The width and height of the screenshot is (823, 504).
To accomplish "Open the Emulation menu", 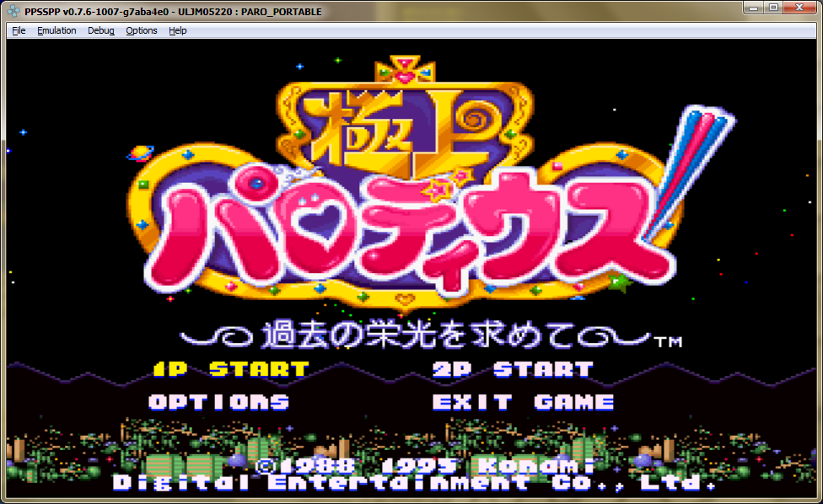I will coord(56,30).
